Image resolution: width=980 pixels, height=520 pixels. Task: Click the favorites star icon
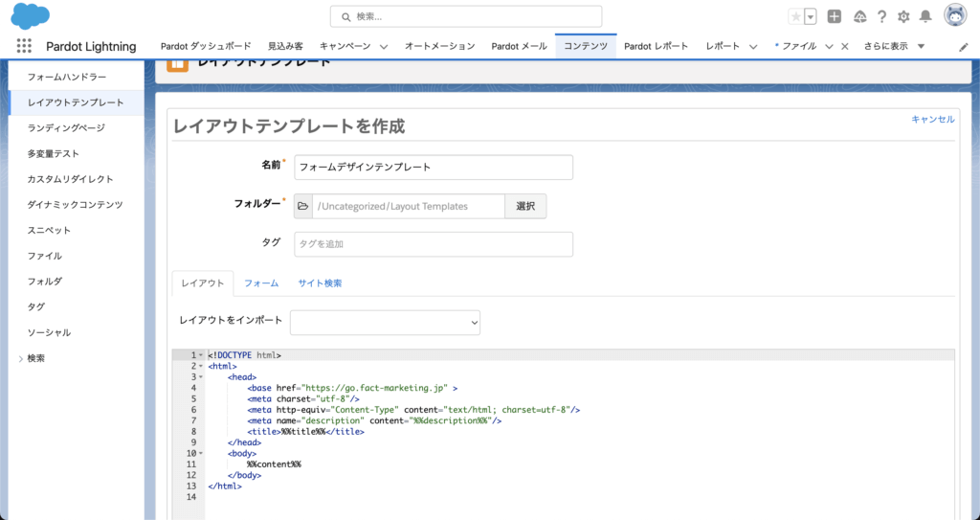(x=796, y=16)
